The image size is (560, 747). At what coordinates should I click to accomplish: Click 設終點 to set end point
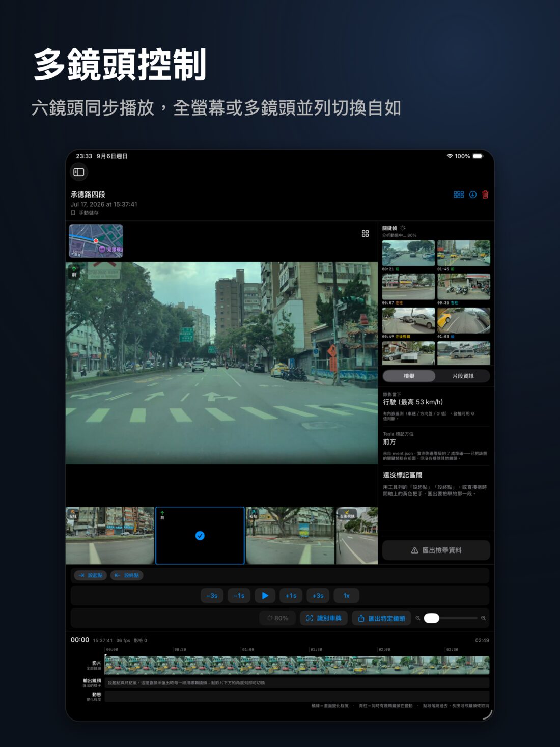127,575
